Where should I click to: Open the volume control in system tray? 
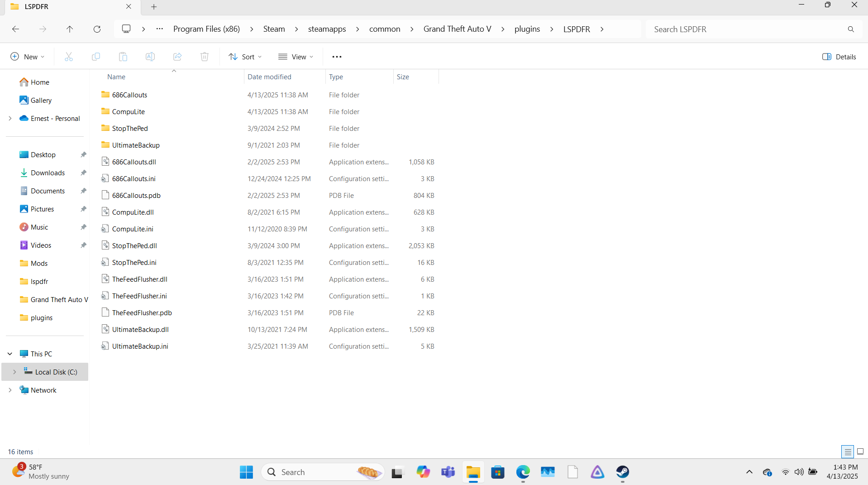click(x=799, y=472)
